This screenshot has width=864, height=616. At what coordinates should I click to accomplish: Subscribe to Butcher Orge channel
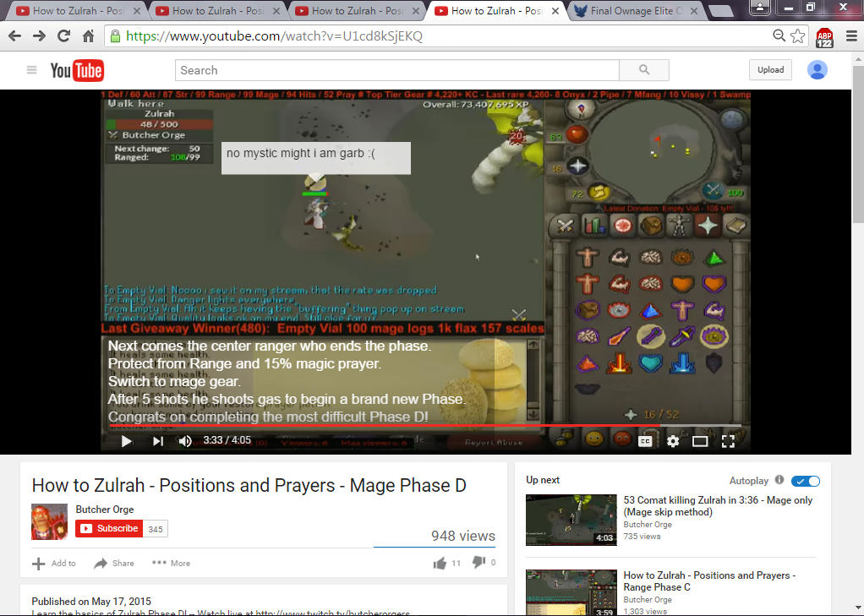[109, 528]
